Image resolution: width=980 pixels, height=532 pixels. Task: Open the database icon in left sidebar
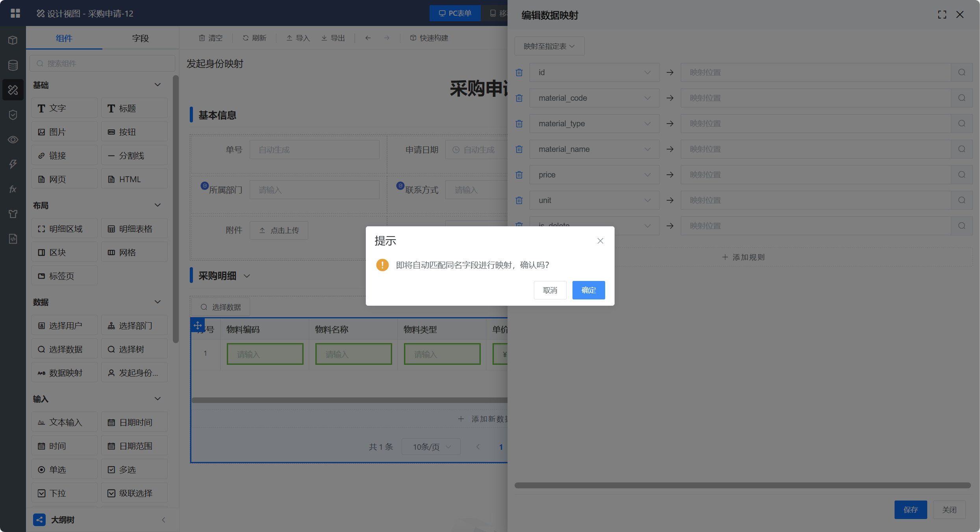coord(13,65)
